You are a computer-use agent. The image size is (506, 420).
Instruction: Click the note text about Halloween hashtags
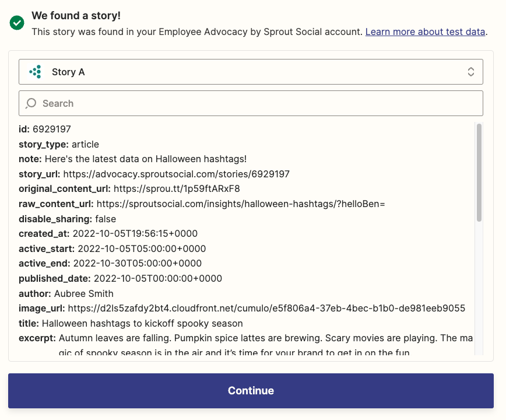(146, 159)
